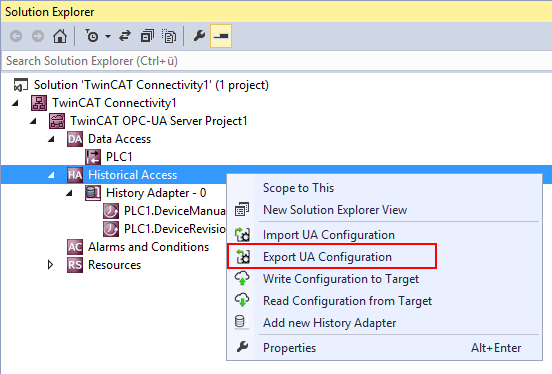
Task: Click the RS Resources icon
Action: tap(75, 265)
